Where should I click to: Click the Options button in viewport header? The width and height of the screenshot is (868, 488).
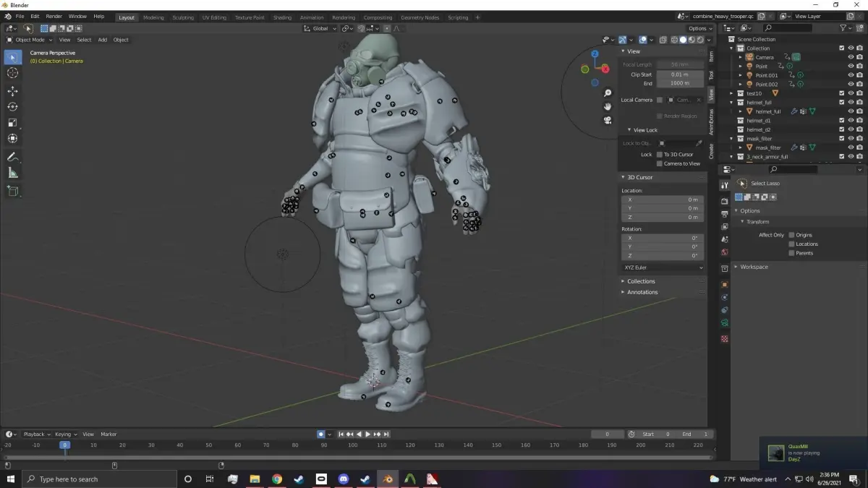pos(699,28)
